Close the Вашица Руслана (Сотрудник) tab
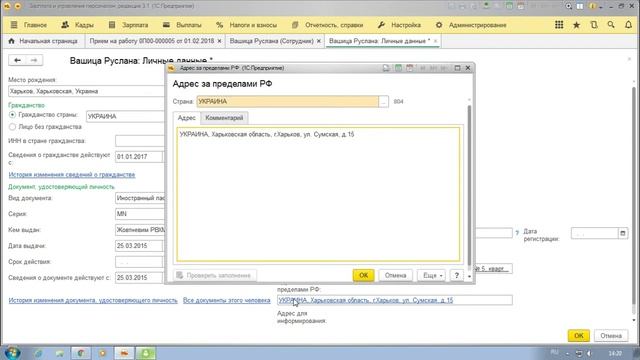This screenshot has width=640, height=360. tap(319, 41)
